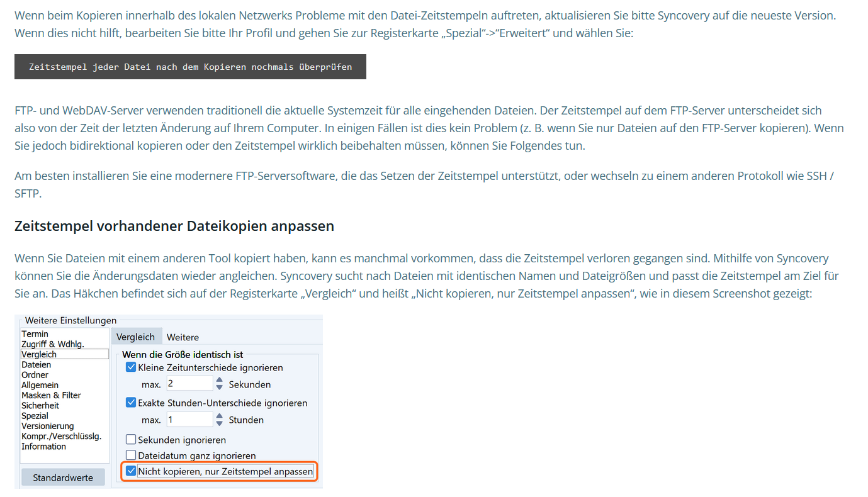Select Spezial in the settings list

(x=35, y=416)
